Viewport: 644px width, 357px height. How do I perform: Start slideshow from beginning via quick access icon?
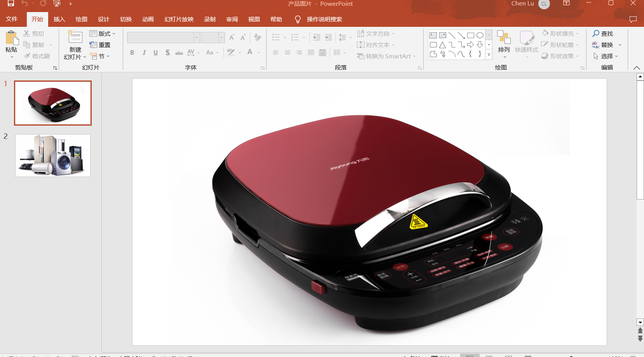tap(57, 3)
